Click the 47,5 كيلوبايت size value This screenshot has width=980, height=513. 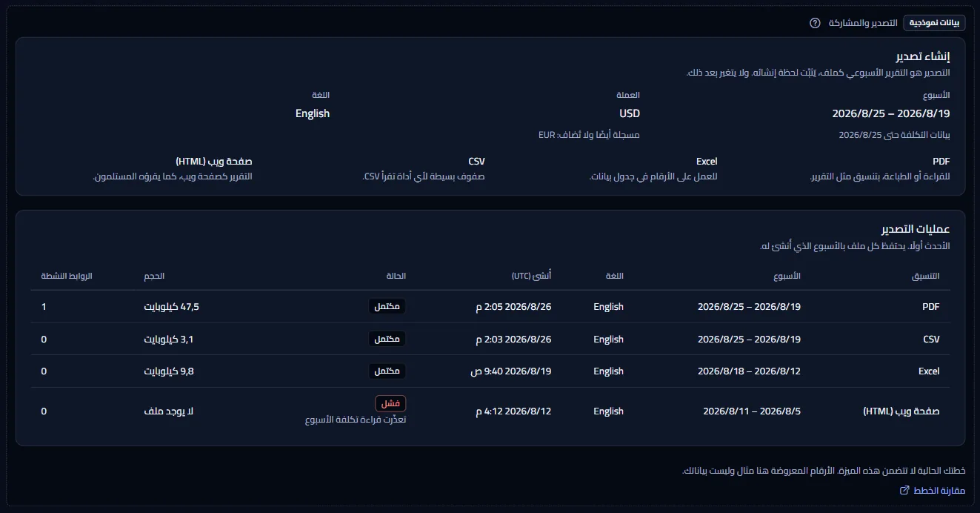coord(172,307)
